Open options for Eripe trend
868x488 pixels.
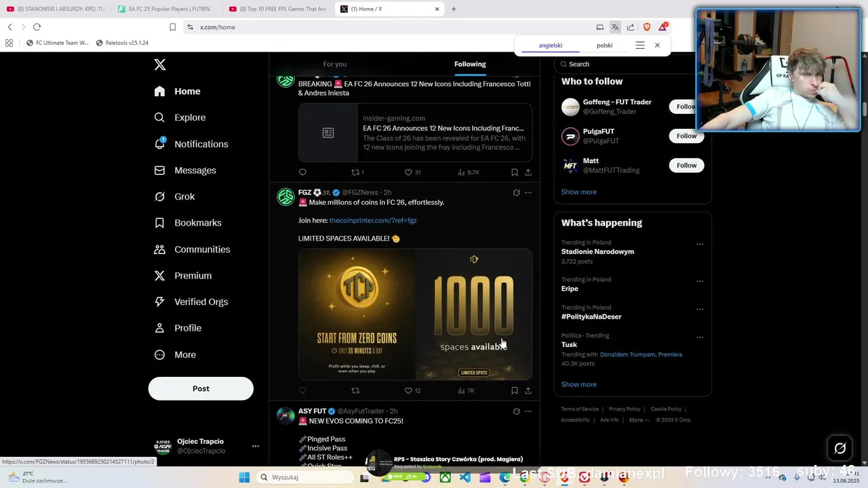pyautogui.click(x=700, y=281)
